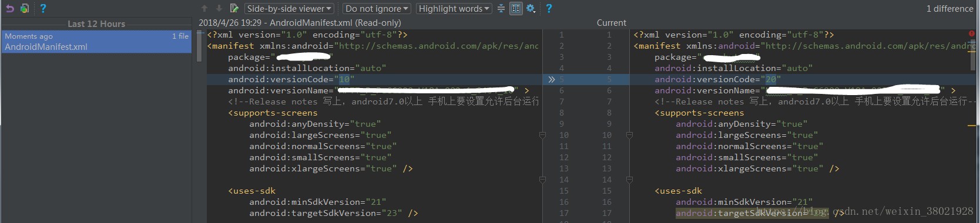Screen dimensions: 980x223
Task: Click the Create Patch icon
Action: pos(25,8)
